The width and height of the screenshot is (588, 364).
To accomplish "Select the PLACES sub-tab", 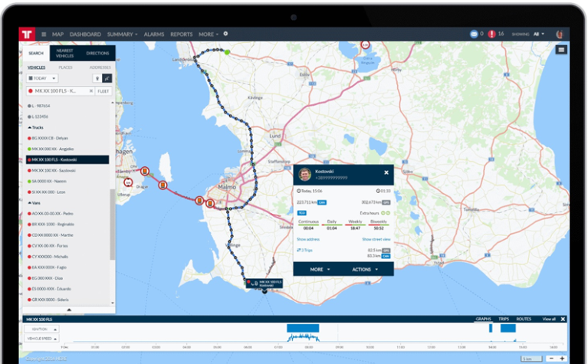I will [x=65, y=67].
